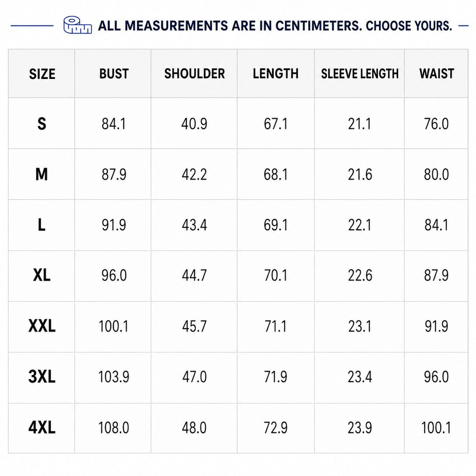
Task: Select the 3XL size row label
Action: (42, 377)
